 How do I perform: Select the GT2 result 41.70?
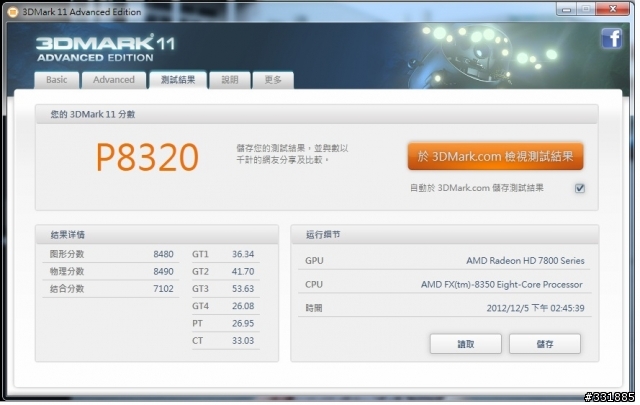pyautogui.click(x=243, y=271)
